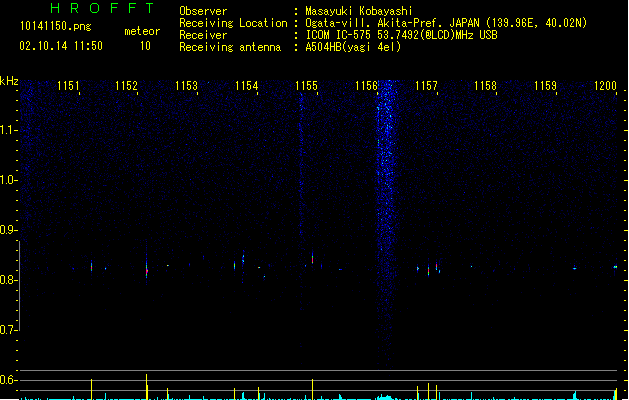Viewport: 629px width, 400px height.
Task: Click the 1153 time axis marker
Action: click(x=187, y=86)
